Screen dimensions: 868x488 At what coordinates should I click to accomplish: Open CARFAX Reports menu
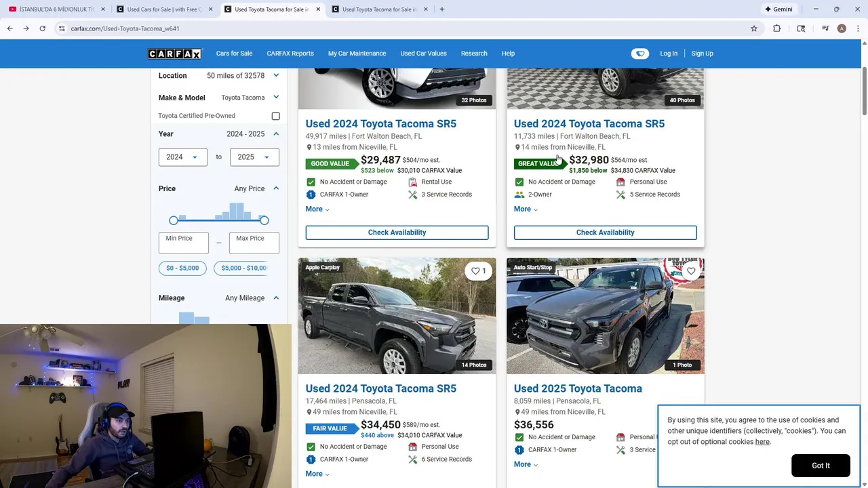click(x=290, y=54)
